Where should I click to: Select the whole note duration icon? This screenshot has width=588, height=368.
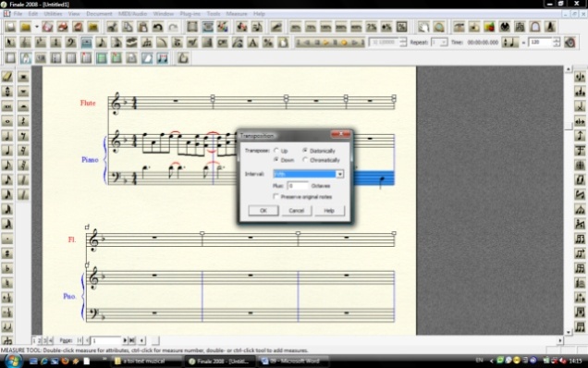coord(7,121)
